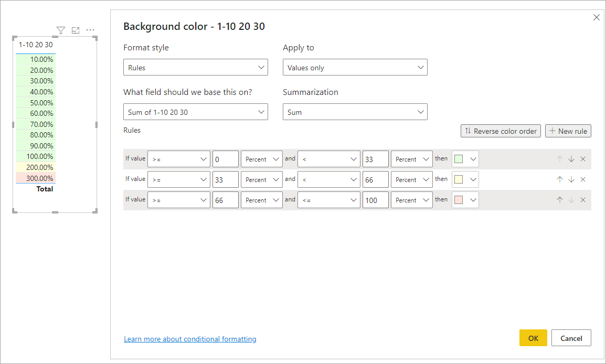Viewport: 606px width, 364px height.
Task: Delete the third rule (66 to 100)
Action: [583, 200]
